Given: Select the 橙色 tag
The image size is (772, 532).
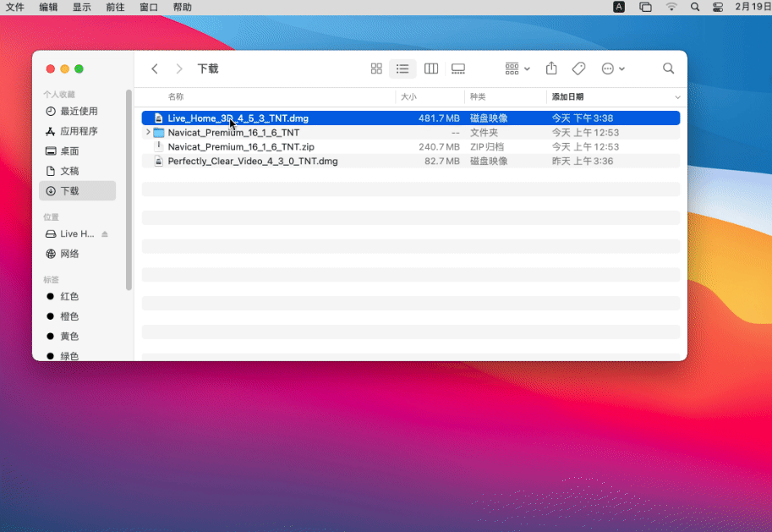Looking at the screenshot, I should point(77,316).
